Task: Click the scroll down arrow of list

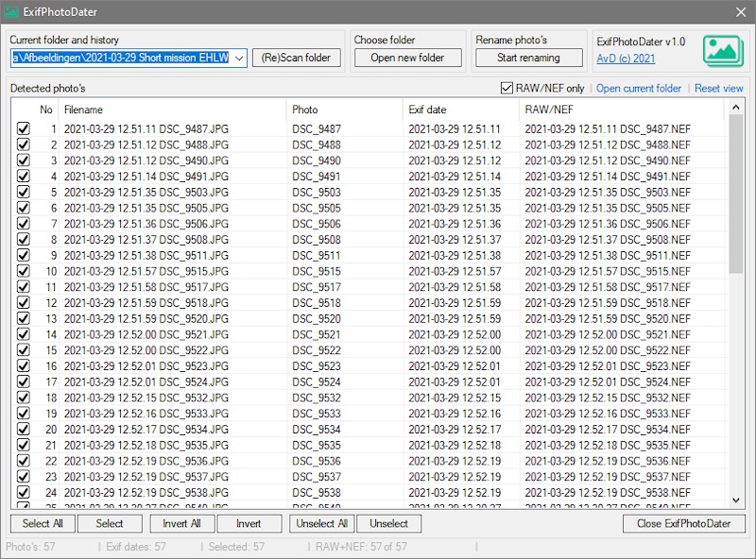Action: (737, 500)
